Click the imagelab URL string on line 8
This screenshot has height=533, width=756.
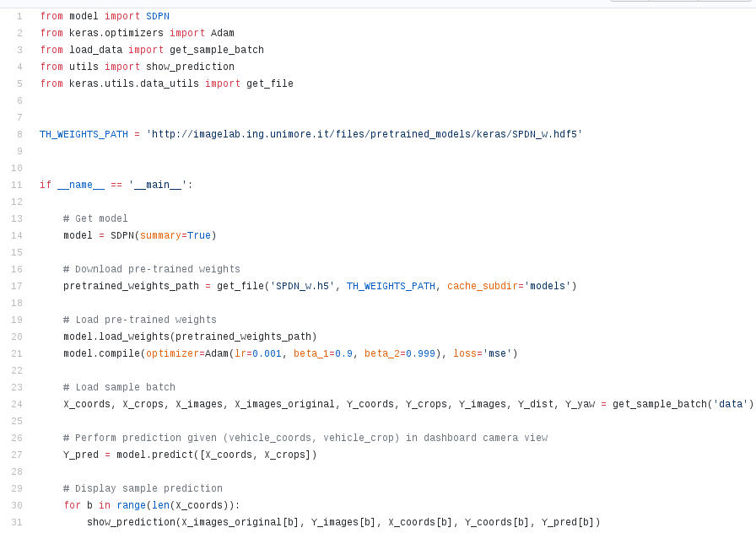[x=364, y=134]
